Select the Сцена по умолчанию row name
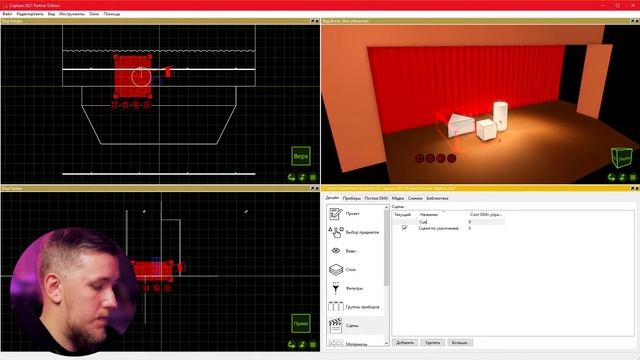 point(438,228)
